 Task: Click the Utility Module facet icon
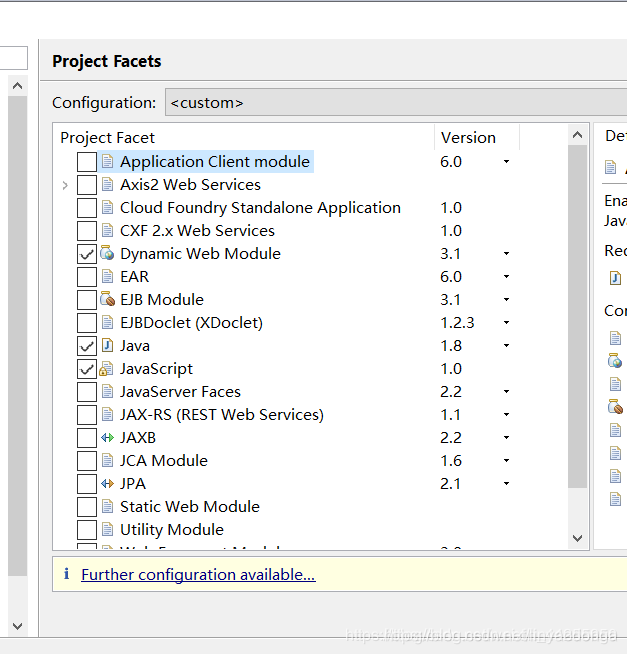pyautogui.click(x=108, y=529)
